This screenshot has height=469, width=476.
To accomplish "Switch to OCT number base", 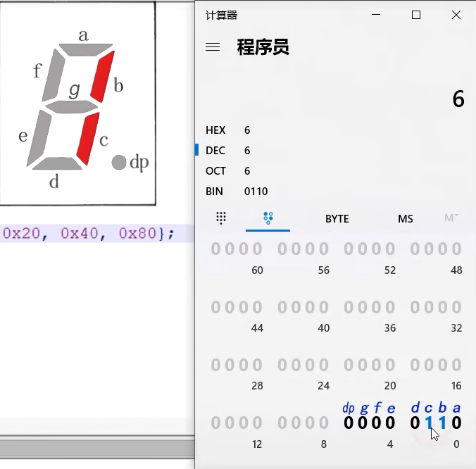I will click(215, 171).
